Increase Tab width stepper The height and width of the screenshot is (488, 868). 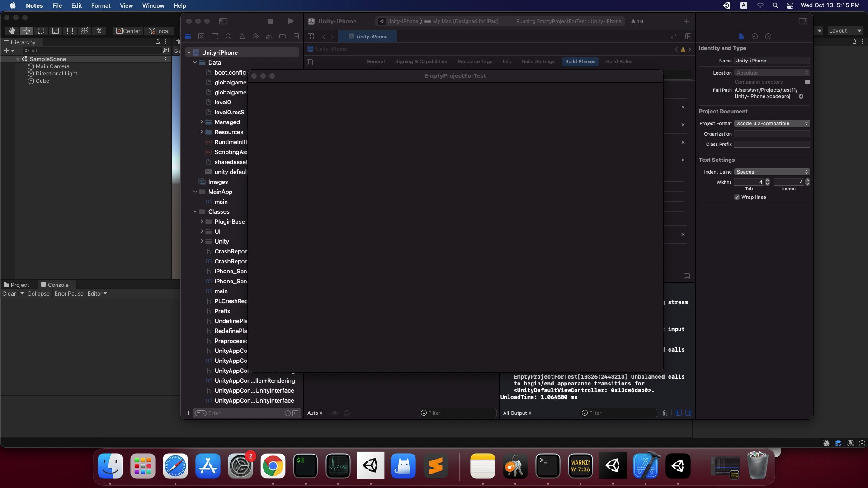767,181
